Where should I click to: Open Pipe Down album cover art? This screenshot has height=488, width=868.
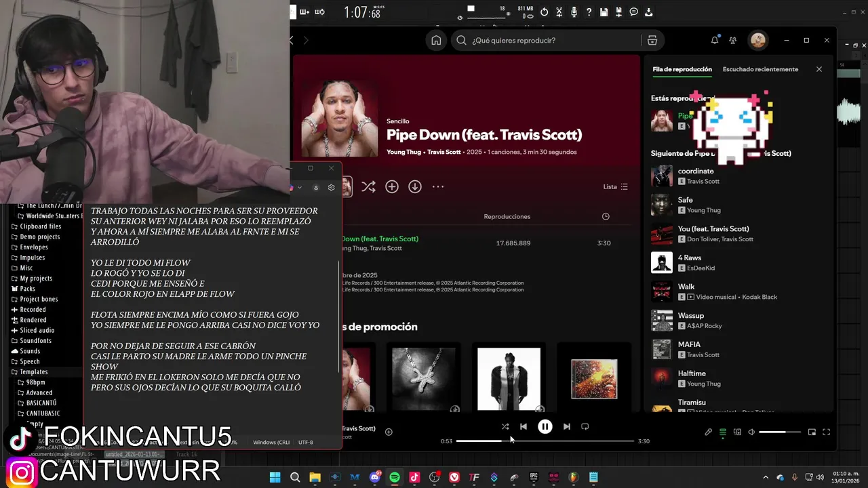tap(339, 119)
